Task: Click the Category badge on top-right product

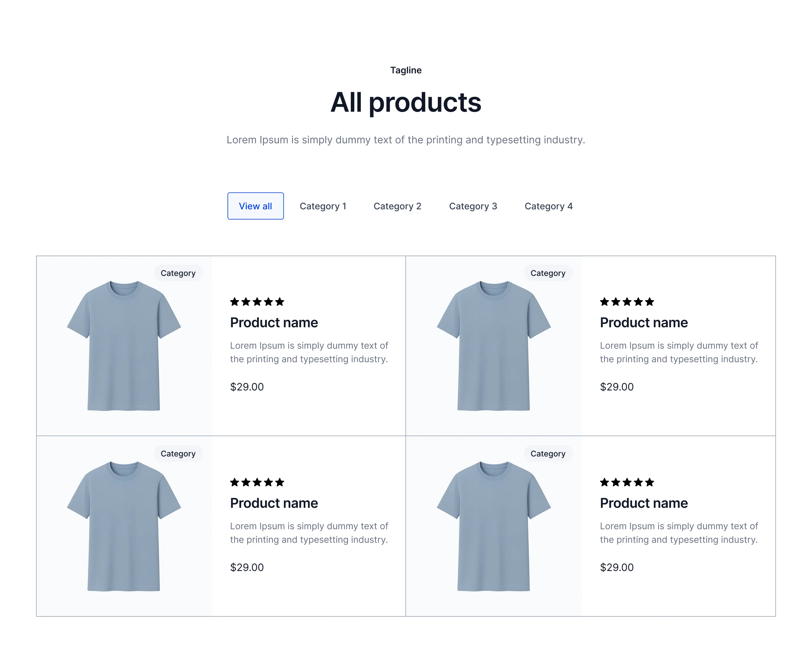Action: click(x=548, y=273)
